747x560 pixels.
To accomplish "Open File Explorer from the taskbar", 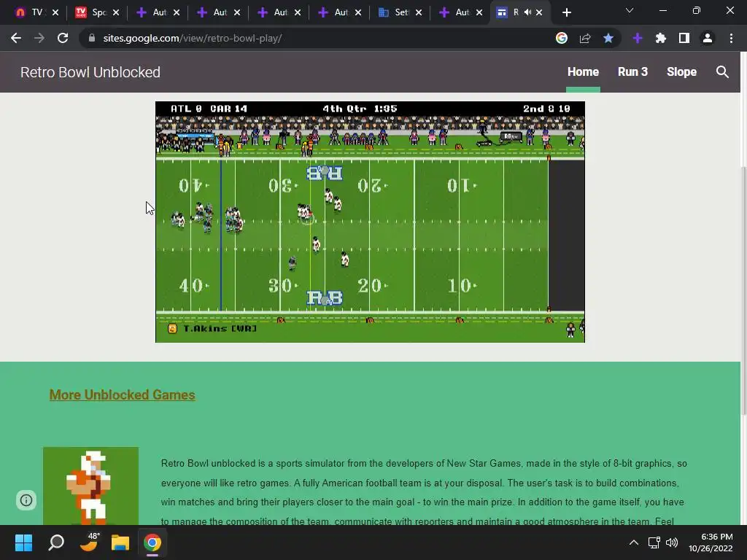I will click(120, 542).
